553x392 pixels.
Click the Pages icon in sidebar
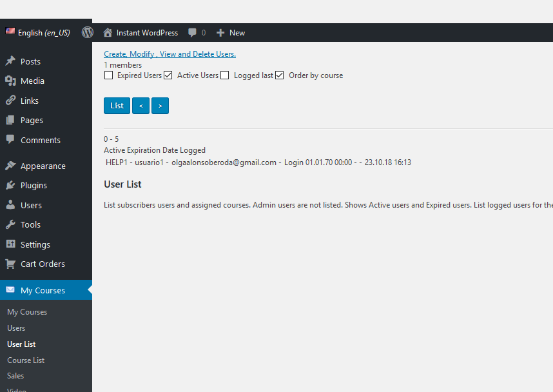coord(10,120)
